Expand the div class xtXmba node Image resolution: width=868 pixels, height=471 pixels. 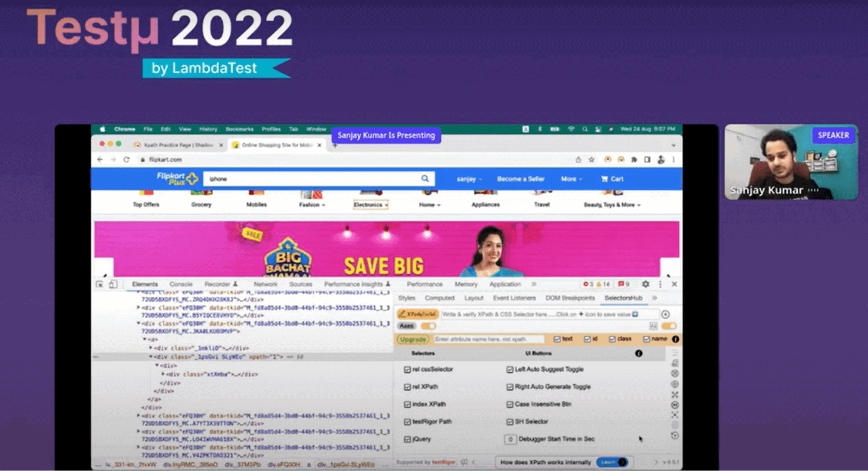(163, 374)
